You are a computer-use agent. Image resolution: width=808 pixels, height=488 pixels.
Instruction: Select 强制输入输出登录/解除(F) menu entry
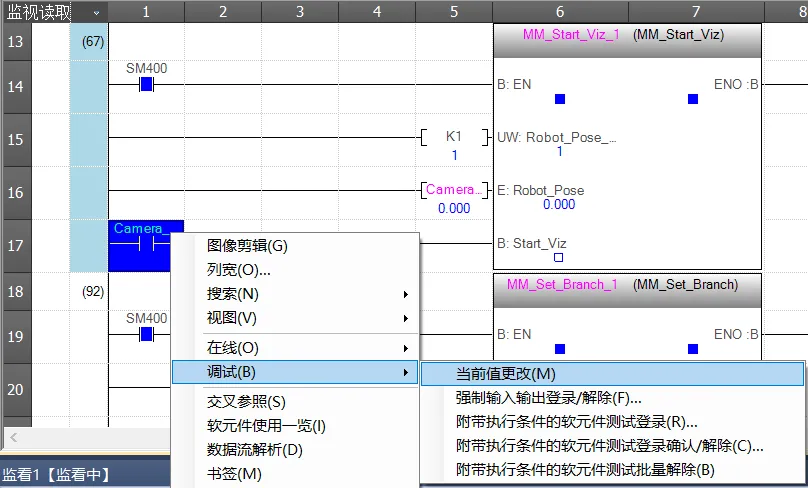[x=548, y=397]
